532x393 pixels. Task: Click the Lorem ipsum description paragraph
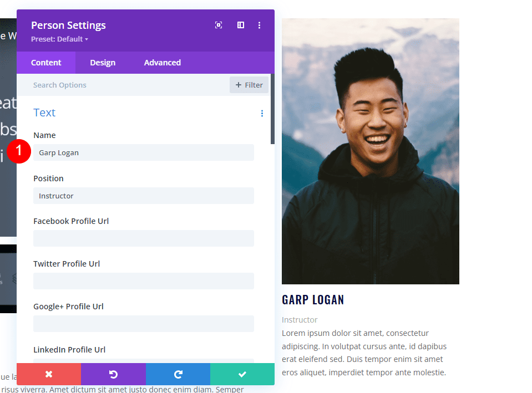click(x=364, y=353)
